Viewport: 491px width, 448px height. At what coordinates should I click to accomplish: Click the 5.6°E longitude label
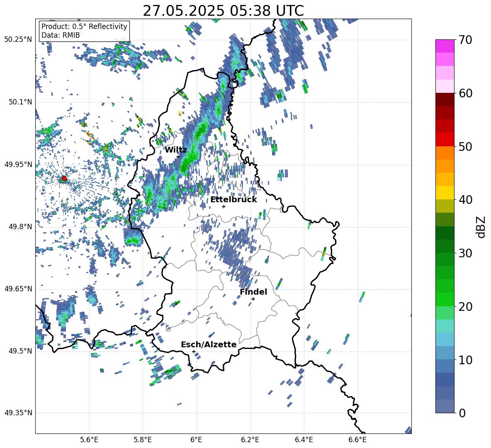coord(89,440)
